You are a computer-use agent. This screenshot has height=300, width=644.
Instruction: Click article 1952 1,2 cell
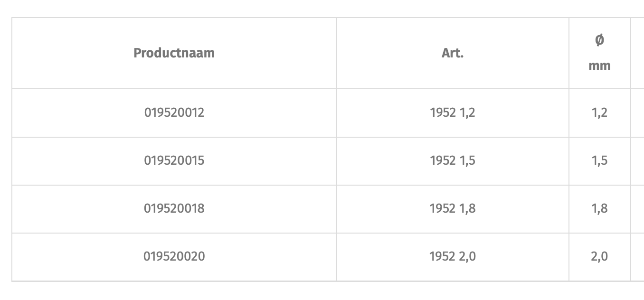(x=452, y=113)
